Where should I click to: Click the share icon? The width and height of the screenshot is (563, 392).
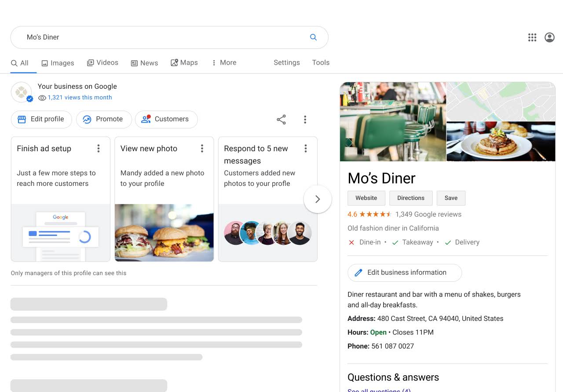281,120
